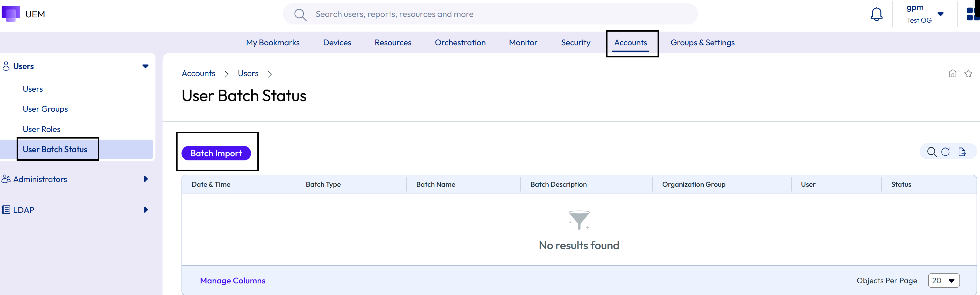Click the LDAP sidebar label
Viewport: 980px width, 295px height.
[x=24, y=210]
